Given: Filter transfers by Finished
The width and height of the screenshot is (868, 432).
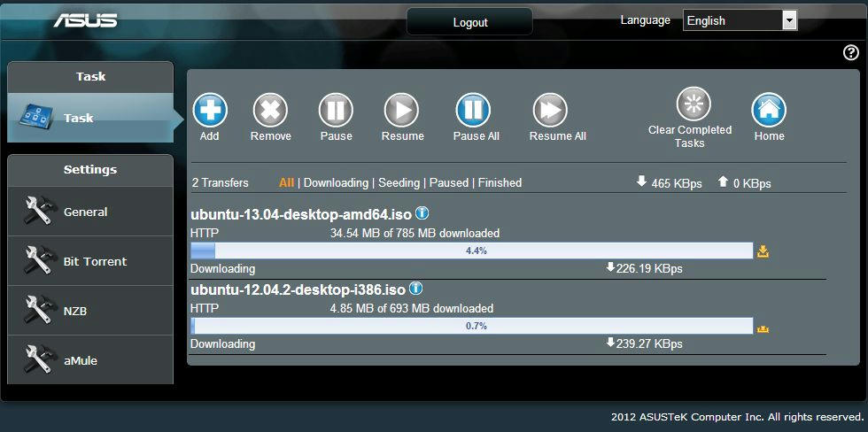Looking at the screenshot, I should [500, 182].
